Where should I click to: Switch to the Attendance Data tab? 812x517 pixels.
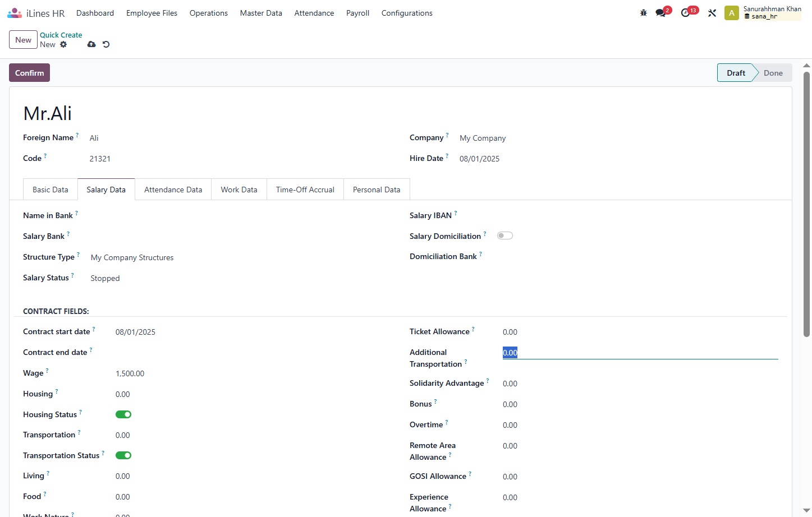[173, 190]
